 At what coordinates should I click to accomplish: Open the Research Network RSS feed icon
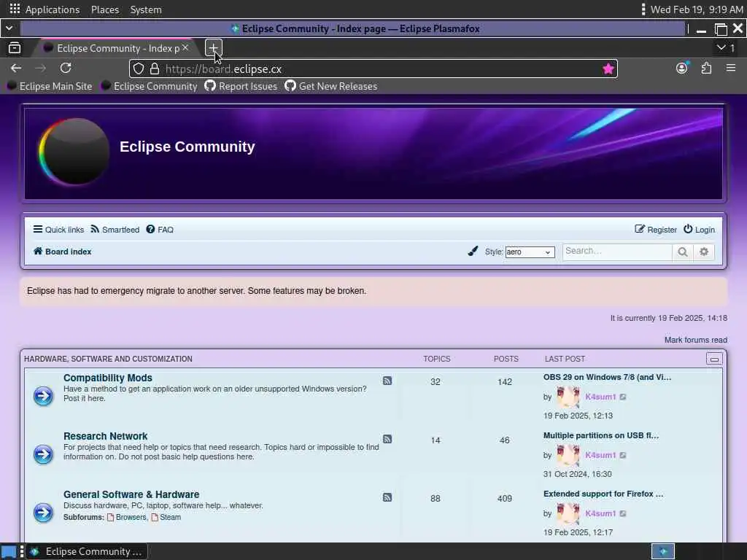387,439
